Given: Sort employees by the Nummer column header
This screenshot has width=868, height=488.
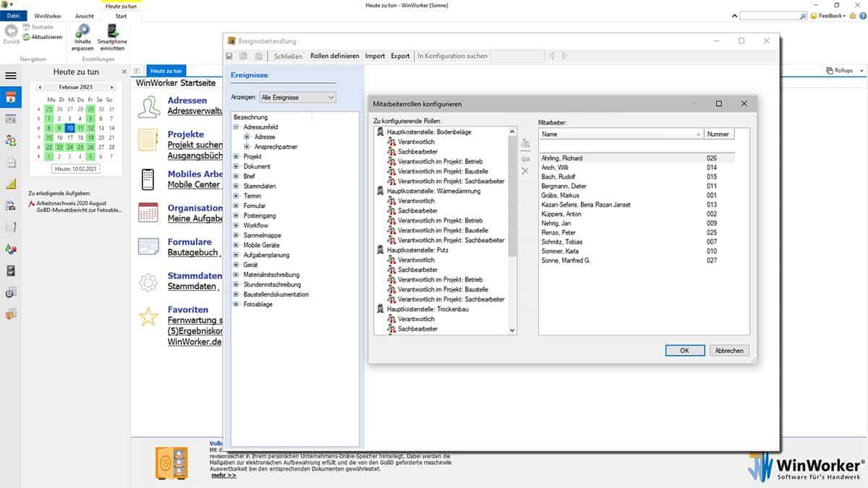Looking at the screenshot, I should (x=719, y=134).
